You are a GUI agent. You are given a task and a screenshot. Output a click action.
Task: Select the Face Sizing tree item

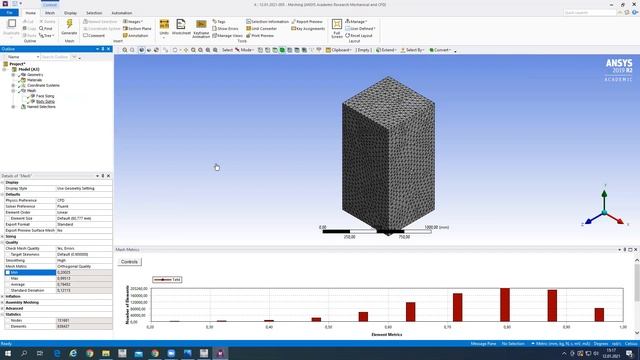[45, 96]
